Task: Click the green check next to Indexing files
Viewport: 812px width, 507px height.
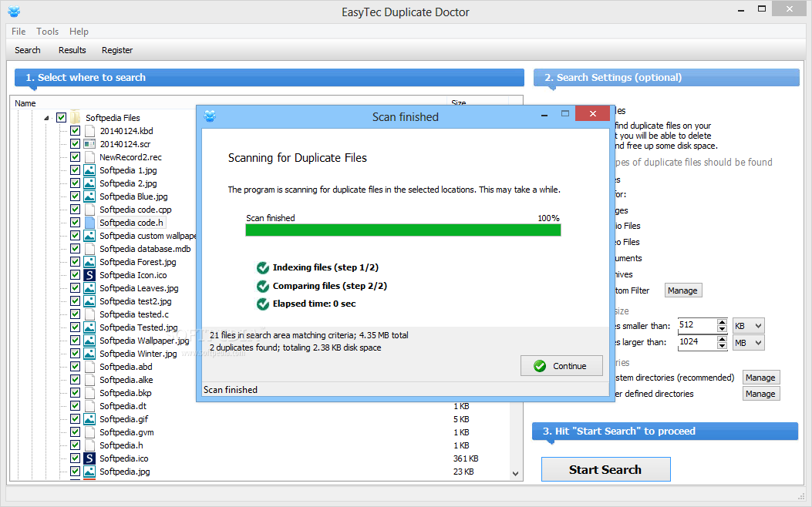Action: tap(262, 267)
